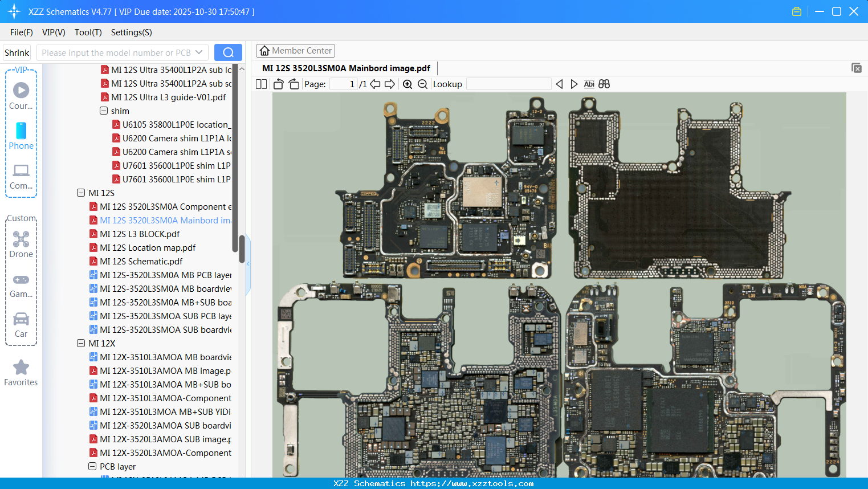Collapse the MI 12S tree node
Image resolution: width=868 pixels, height=489 pixels.
pyautogui.click(x=80, y=193)
